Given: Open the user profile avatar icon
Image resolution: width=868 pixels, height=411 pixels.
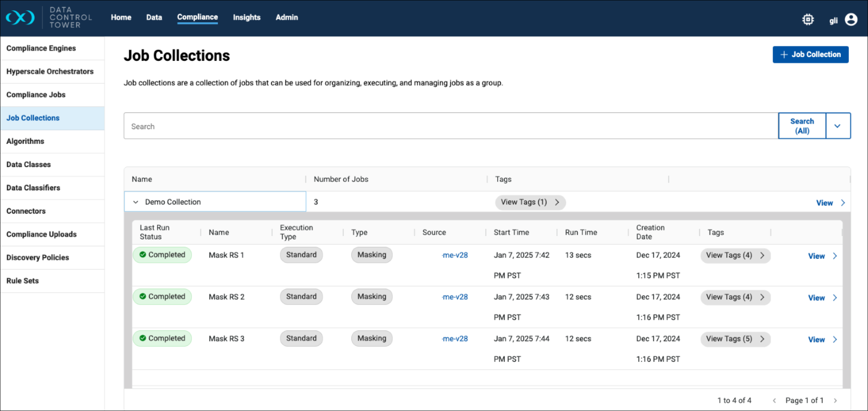Looking at the screenshot, I should click(851, 19).
